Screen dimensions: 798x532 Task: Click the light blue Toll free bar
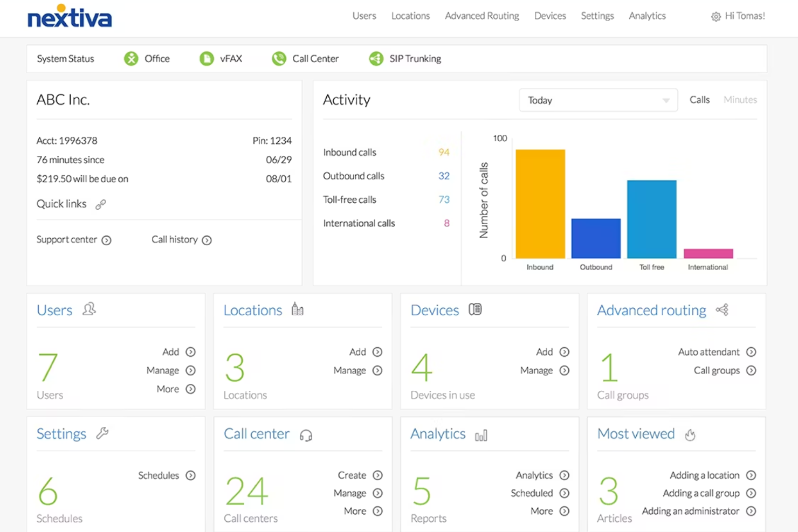pyautogui.click(x=651, y=219)
